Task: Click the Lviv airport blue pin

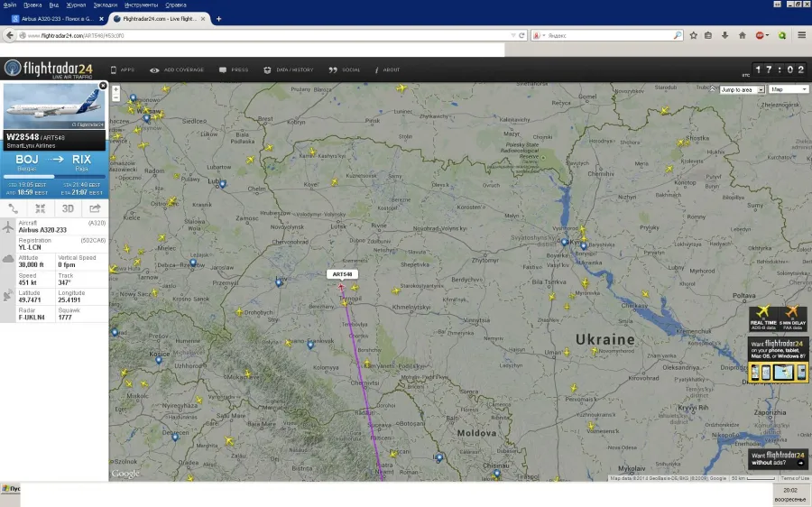Action: point(279,282)
